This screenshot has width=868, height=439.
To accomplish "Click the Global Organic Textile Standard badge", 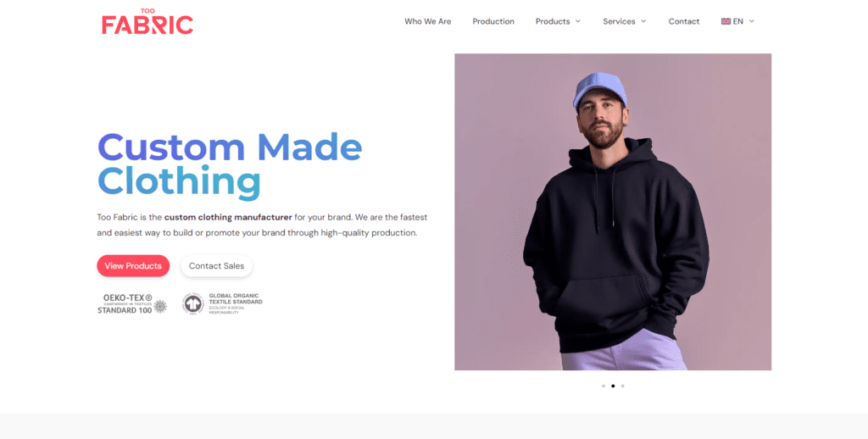I will 223,304.
